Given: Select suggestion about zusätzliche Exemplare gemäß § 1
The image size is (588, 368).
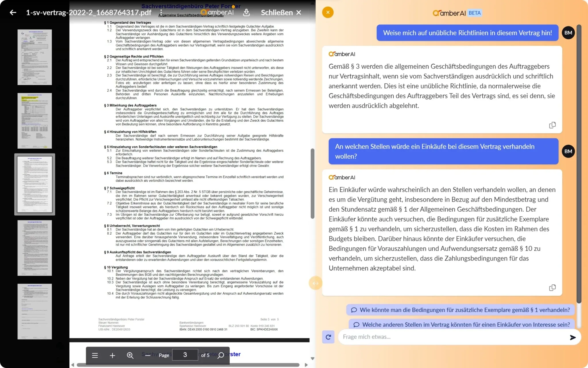Looking at the screenshot, I should [461, 310].
